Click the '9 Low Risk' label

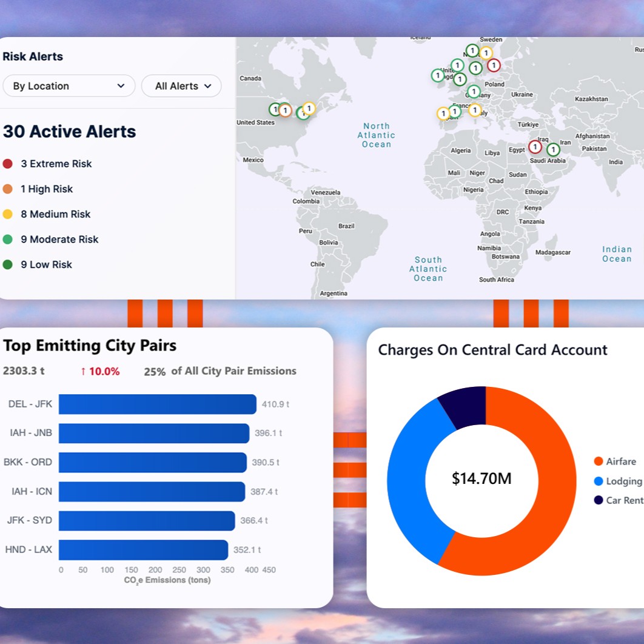[x=47, y=264]
